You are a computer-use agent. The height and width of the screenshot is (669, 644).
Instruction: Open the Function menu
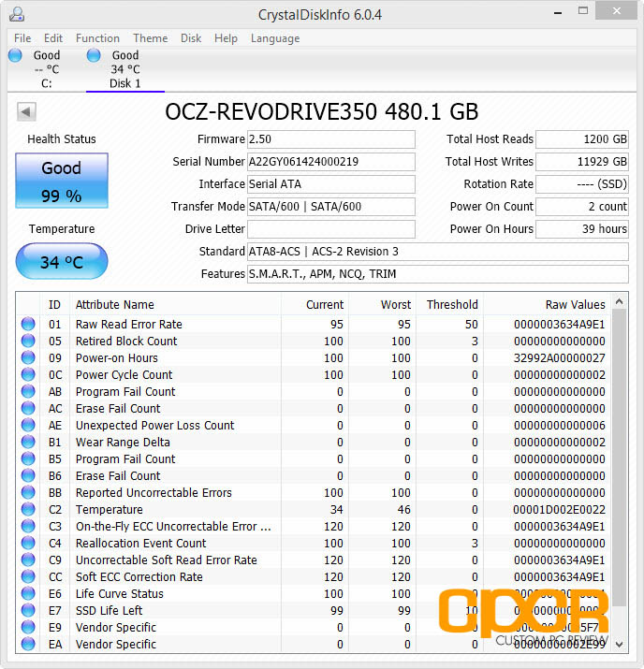(x=97, y=38)
